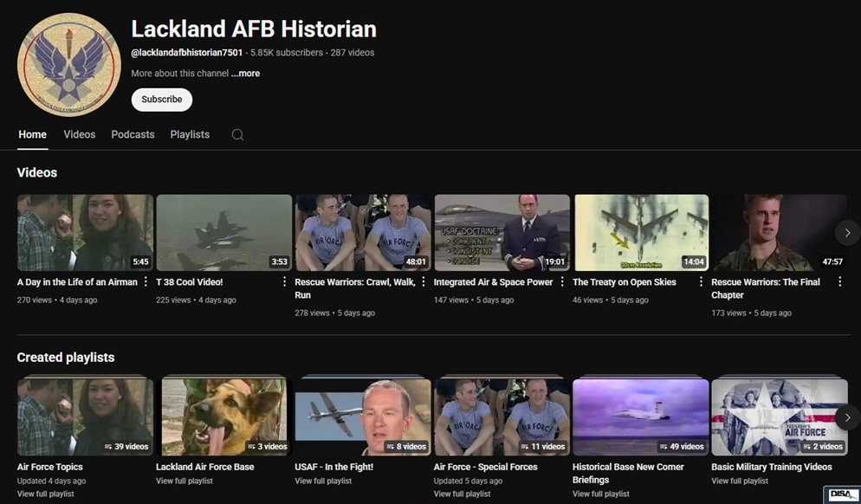Open options menu for Rescue Warriors: Crawl, Walk, Run
The height and width of the screenshot is (504, 861).
click(424, 281)
